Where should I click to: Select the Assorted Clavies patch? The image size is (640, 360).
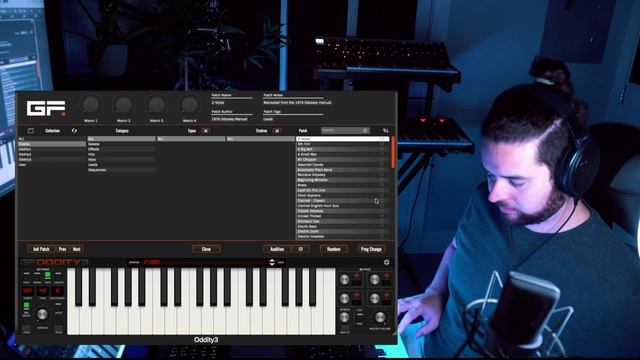342,164
